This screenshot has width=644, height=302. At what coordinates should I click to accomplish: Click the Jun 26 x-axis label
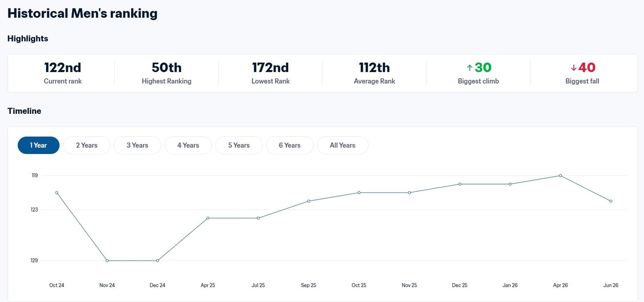click(x=611, y=285)
